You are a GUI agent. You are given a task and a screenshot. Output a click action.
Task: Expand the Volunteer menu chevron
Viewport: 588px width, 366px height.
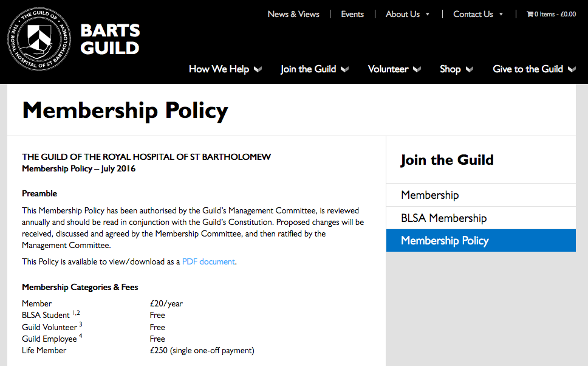click(x=417, y=69)
